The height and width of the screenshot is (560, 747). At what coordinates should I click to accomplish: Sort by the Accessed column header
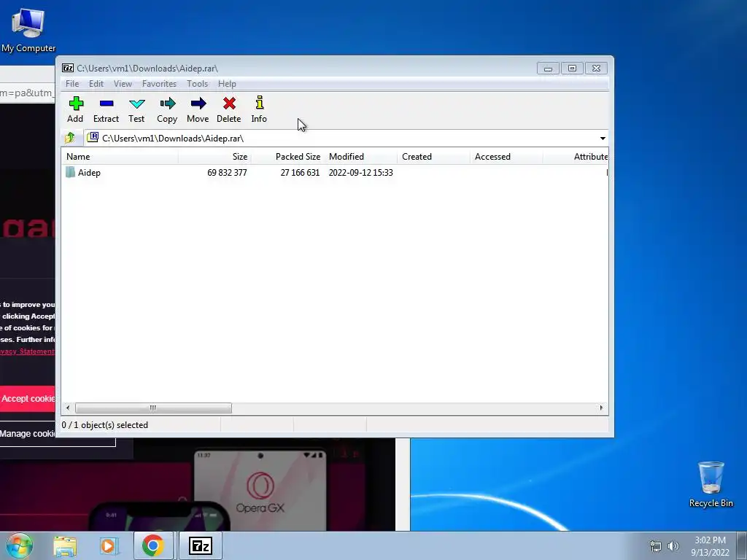coord(506,157)
